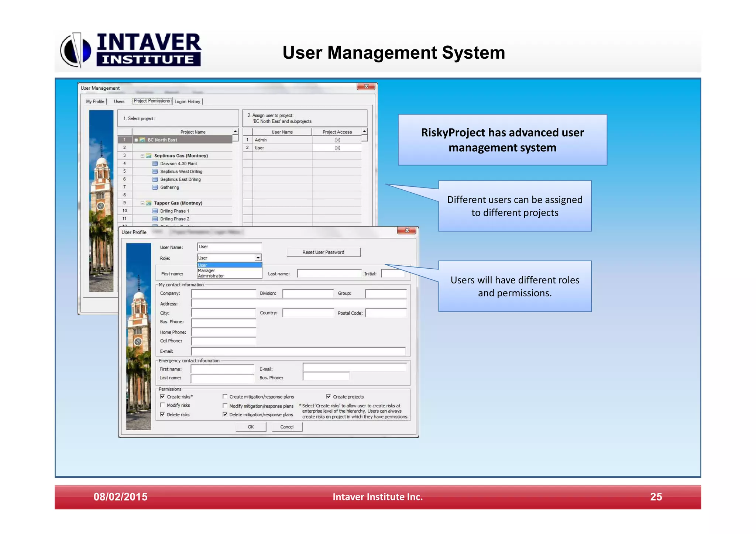Click the Postal Code input field
Image resolution: width=756 pixels, height=534 pixels.
[386, 313]
